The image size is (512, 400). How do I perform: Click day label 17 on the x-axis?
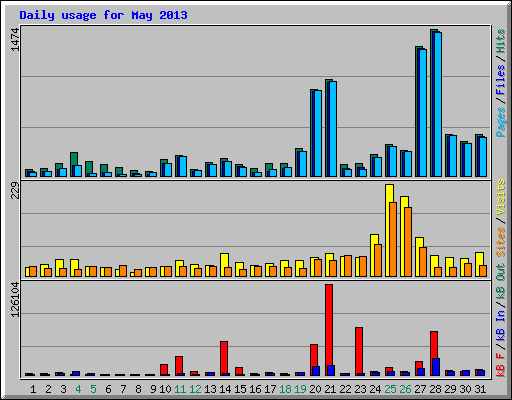tap(270, 389)
